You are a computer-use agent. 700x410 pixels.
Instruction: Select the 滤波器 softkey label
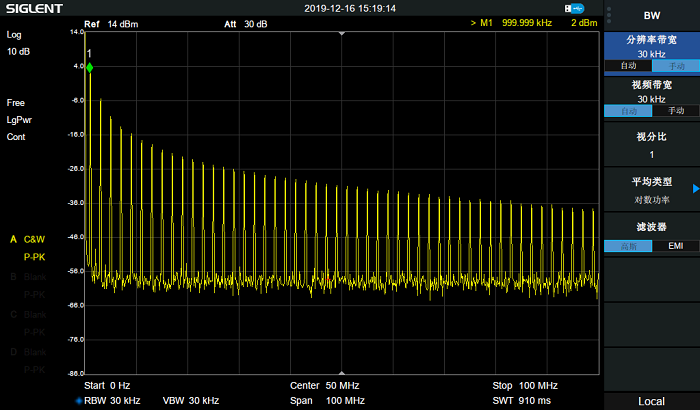tap(652, 227)
